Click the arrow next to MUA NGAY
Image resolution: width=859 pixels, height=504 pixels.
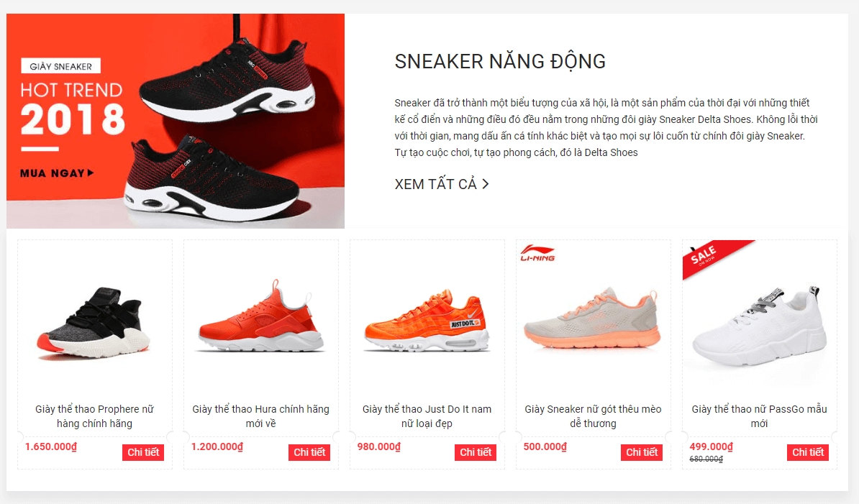91,173
